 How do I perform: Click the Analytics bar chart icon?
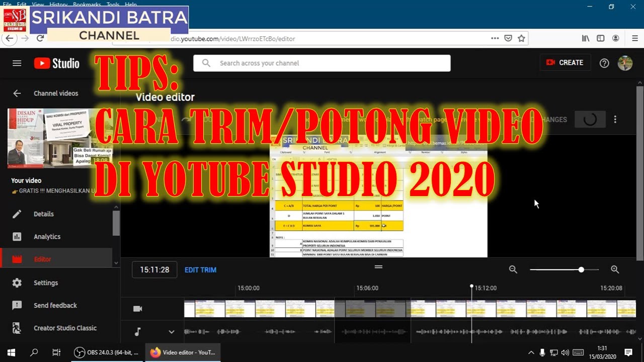[x=17, y=236]
